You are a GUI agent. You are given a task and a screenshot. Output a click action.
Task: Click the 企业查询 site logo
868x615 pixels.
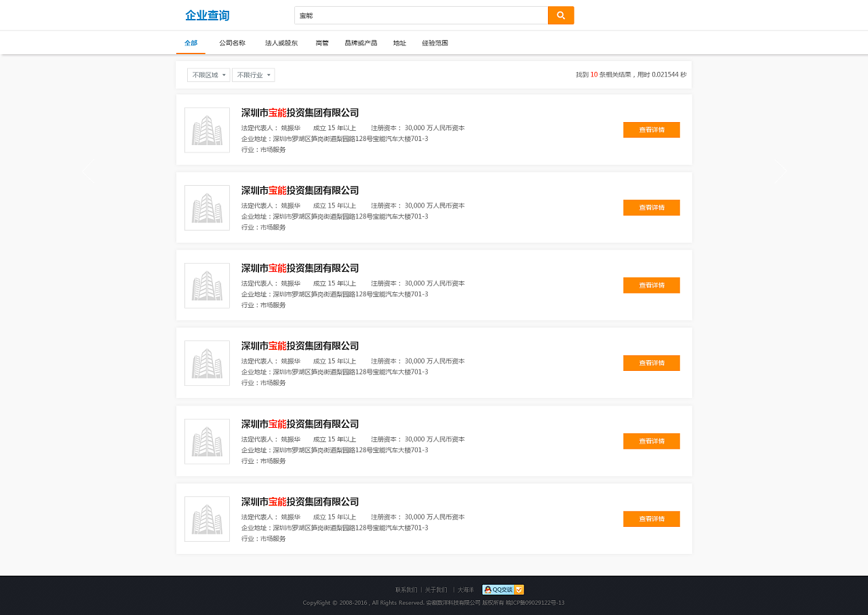(x=207, y=14)
